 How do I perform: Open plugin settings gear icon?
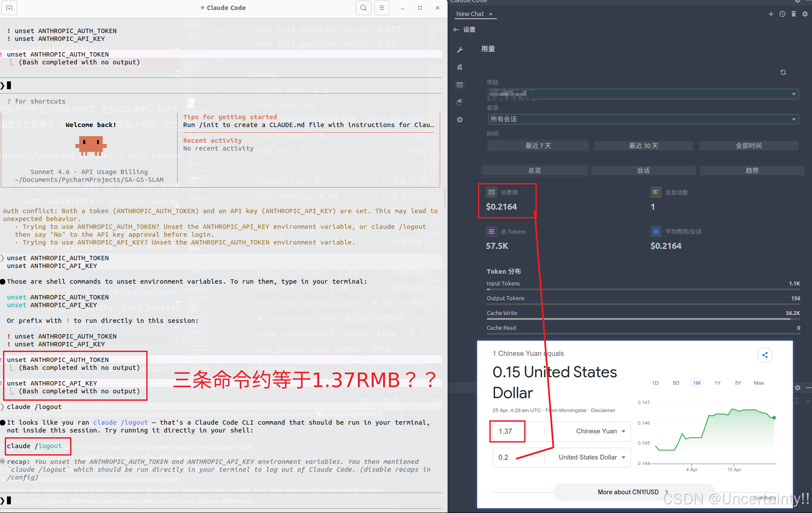pos(805,14)
